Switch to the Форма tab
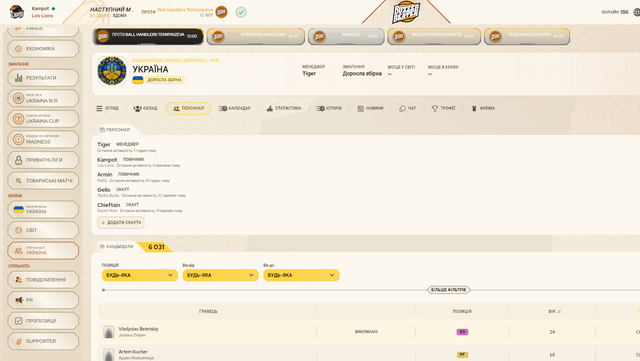Viewport: 640px width, 361px height. [483, 108]
